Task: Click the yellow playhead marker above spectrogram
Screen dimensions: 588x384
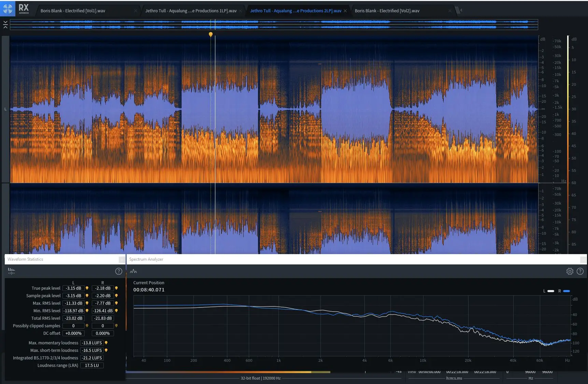Action: point(211,35)
